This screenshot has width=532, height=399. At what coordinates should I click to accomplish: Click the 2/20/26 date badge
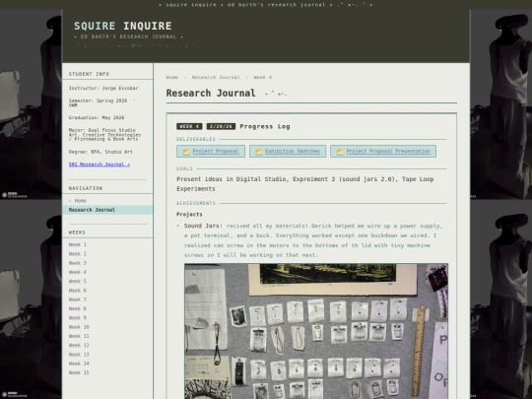(x=221, y=126)
